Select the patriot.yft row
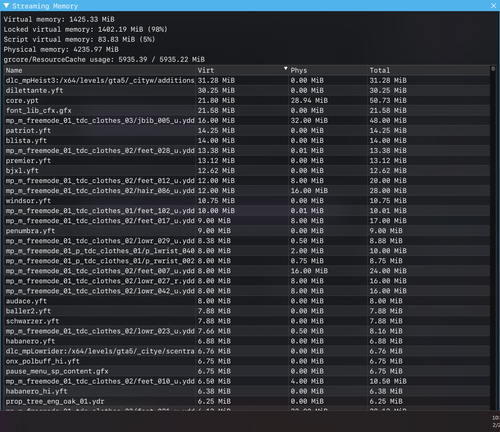This screenshot has height=432, width=500. coord(247,130)
